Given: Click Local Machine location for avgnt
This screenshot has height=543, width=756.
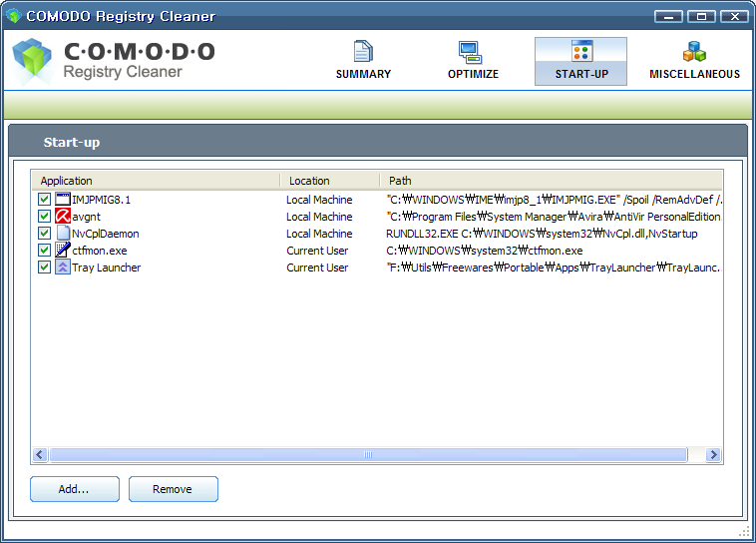Looking at the screenshot, I should [x=319, y=217].
